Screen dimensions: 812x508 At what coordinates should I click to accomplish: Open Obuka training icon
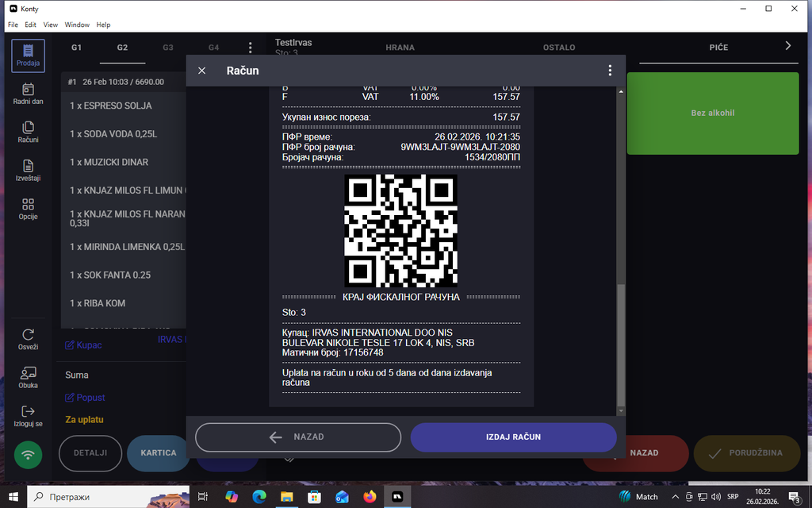[28, 377]
